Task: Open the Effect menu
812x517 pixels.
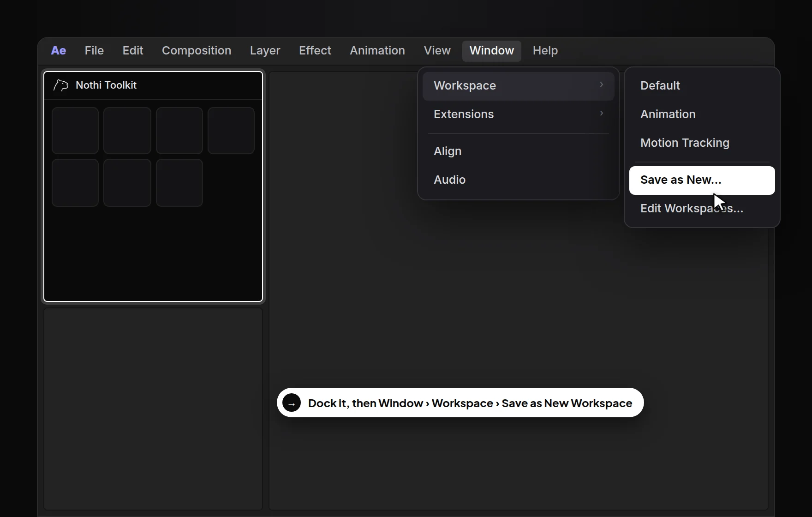Action: [315, 50]
